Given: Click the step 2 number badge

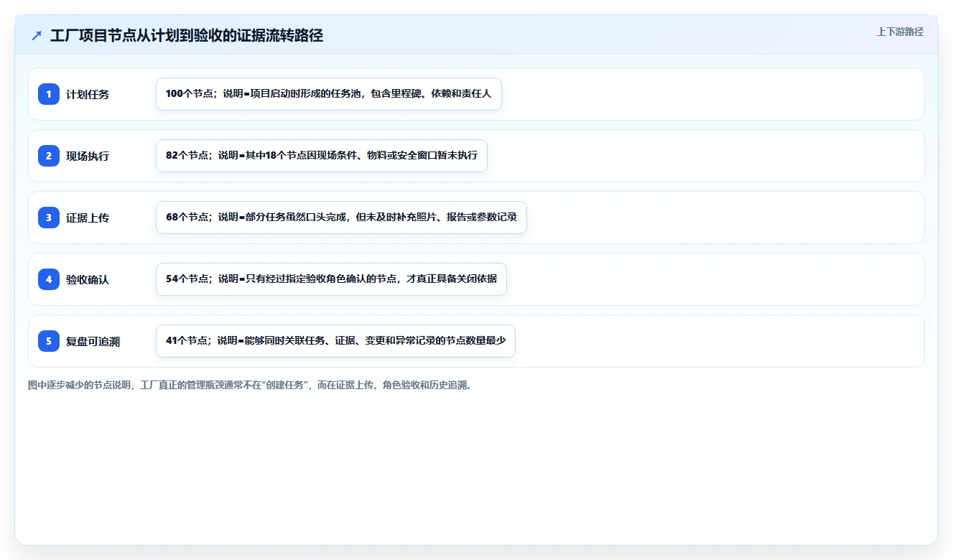Looking at the screenshot, I should (x=49, y=156).
